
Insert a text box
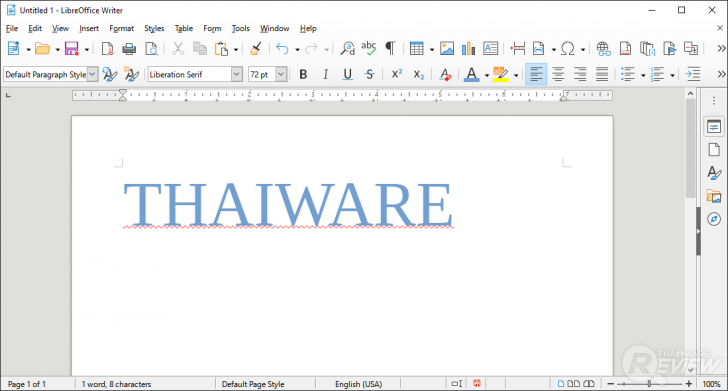[490, 48]
